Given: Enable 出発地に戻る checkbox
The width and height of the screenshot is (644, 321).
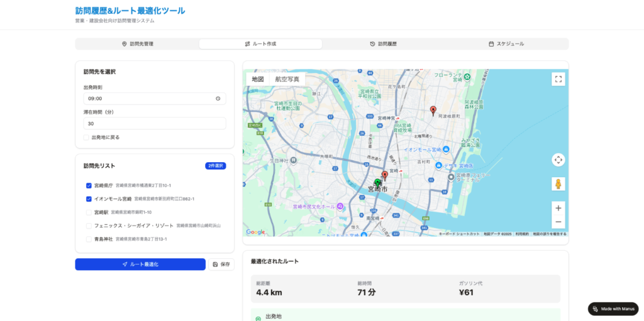Looking at the screenshot, I should (x=86, y=137).
